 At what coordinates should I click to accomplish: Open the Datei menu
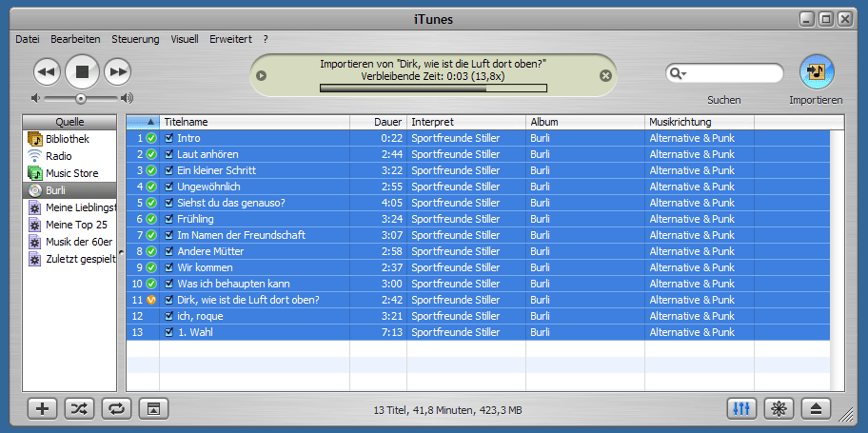coord(27,39)
